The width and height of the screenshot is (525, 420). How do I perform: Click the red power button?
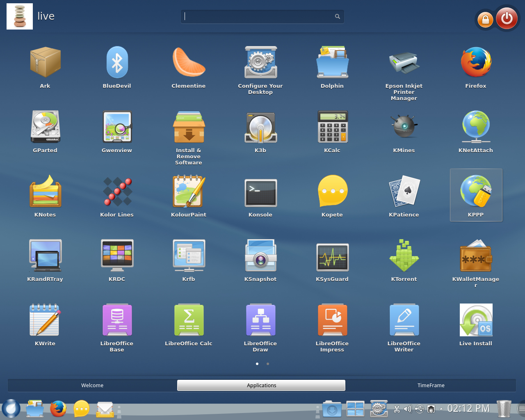coord(507,18)
